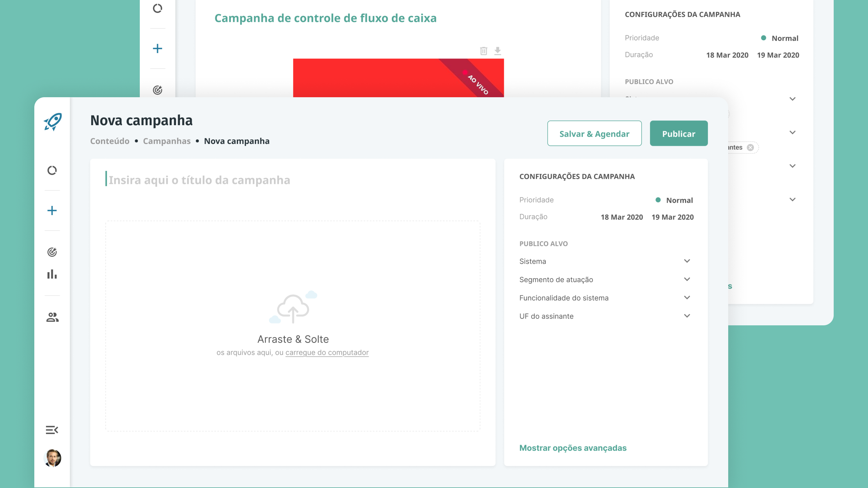Click Salvar & Agendar button
Screen dimensions: 868x488
point(594,133)
